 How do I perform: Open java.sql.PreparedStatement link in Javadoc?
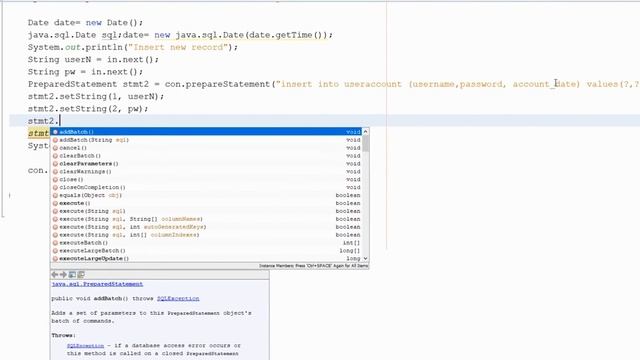97,284
